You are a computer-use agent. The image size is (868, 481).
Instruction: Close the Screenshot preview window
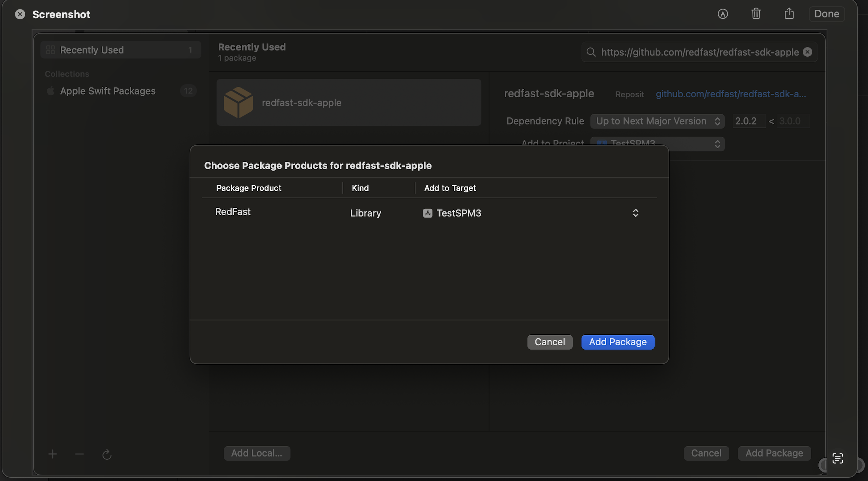click(x=20, y=14)
